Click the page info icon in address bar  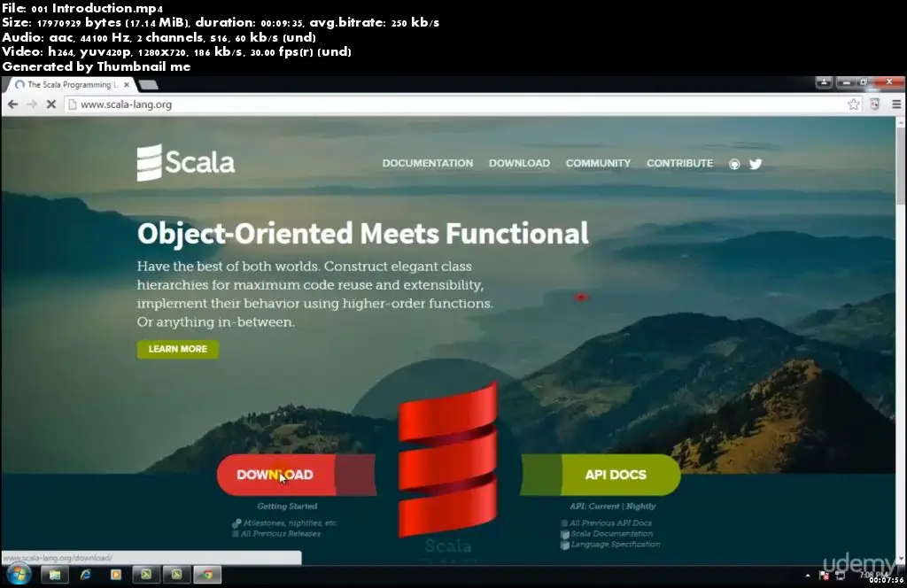point(73,104)
